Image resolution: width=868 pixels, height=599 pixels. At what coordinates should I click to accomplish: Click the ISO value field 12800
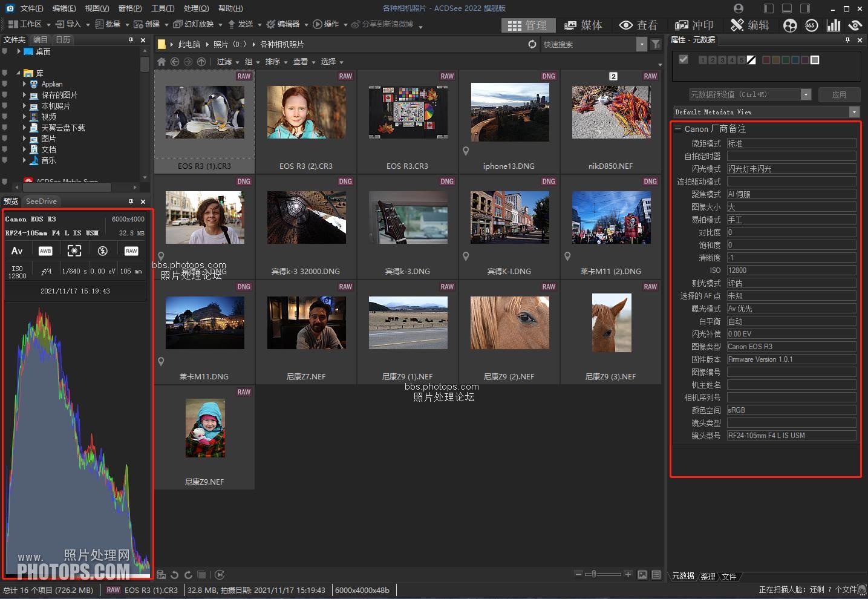791,270
